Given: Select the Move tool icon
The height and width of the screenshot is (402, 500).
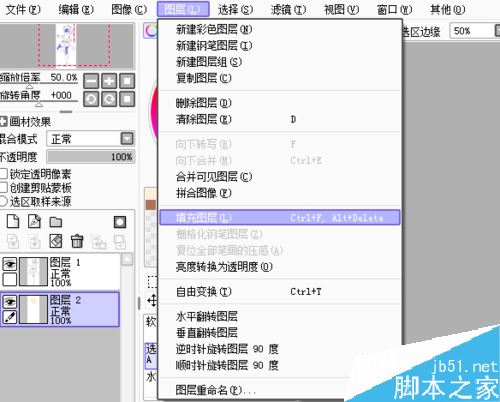Looking at the screenshot, I should (152, 301).
